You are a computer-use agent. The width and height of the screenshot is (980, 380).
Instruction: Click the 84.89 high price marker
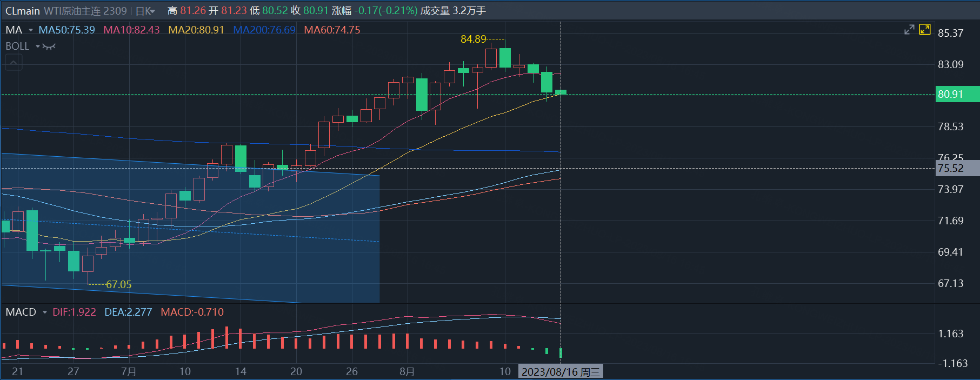[x=474, y=39]
